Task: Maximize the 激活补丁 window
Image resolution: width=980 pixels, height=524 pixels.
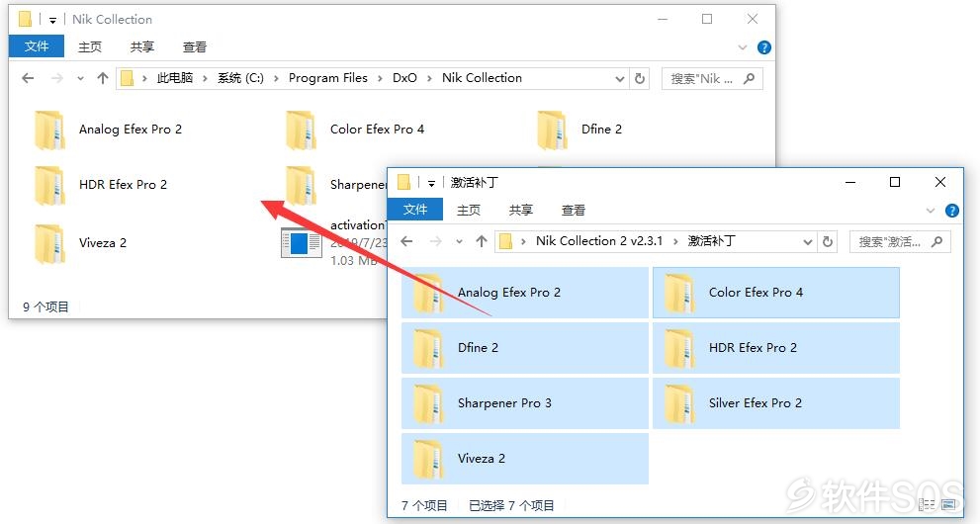Action: click(895, 182)
